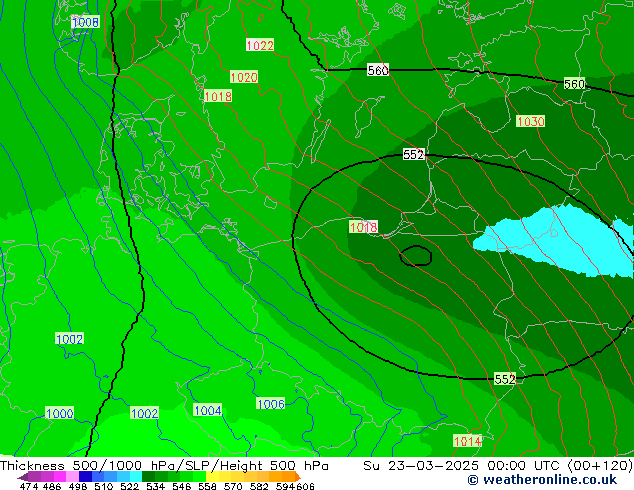Click legend value 474
The width and height of the screenshot is (634, 490).
pyautogui.click(x=29, y=486)
